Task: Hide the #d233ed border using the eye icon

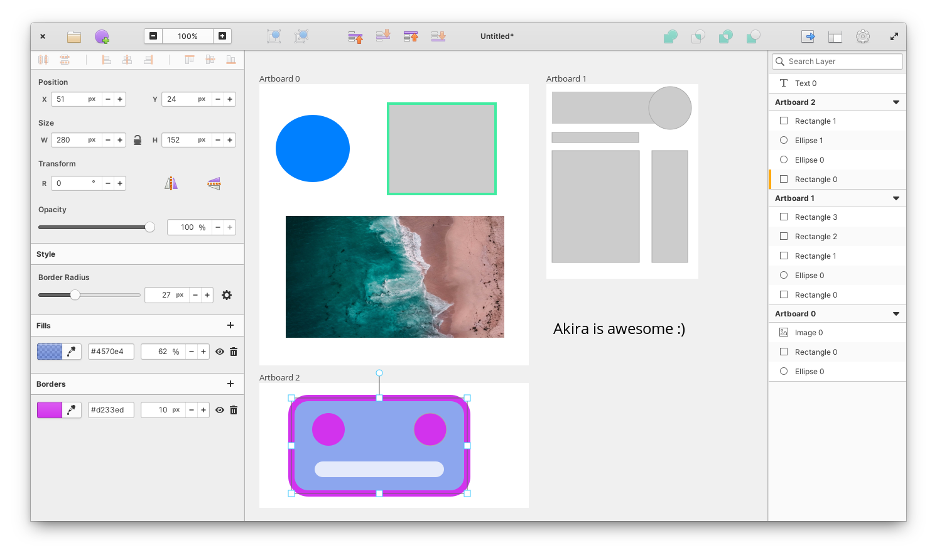Action: (220, 410)
